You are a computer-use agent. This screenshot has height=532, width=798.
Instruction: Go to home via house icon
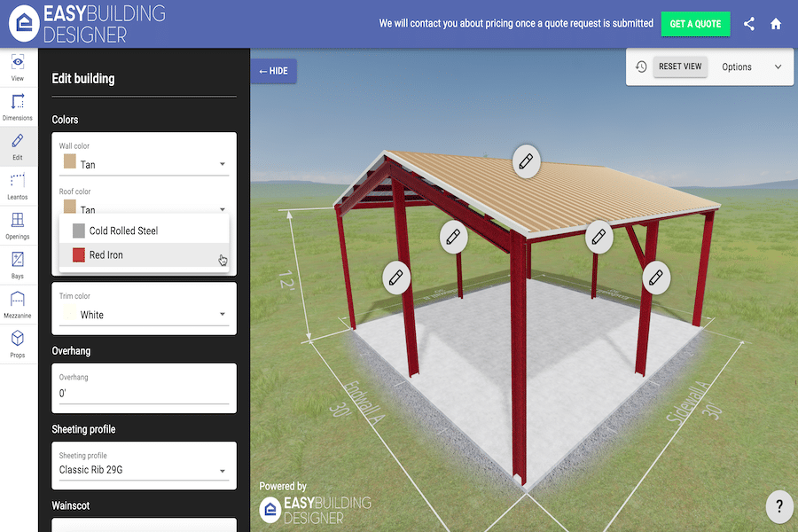coord(776,24)
